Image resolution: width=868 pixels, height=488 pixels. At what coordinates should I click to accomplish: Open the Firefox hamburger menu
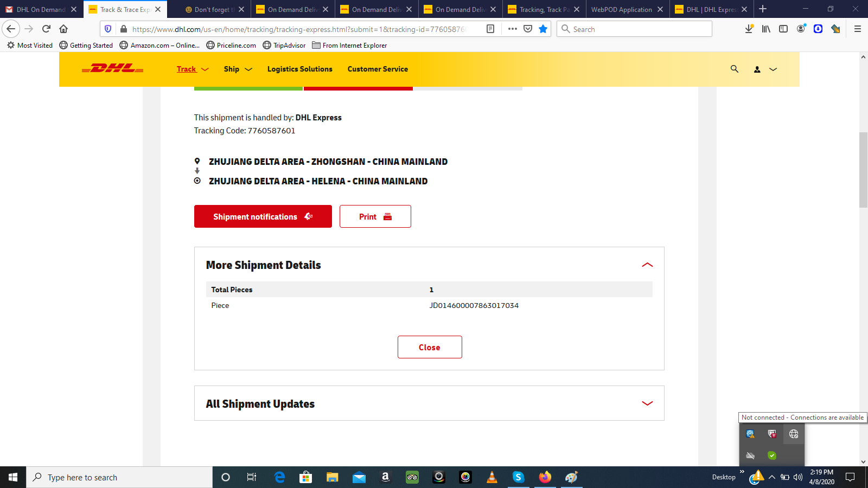pyautogui.click(x=858, y=29)
